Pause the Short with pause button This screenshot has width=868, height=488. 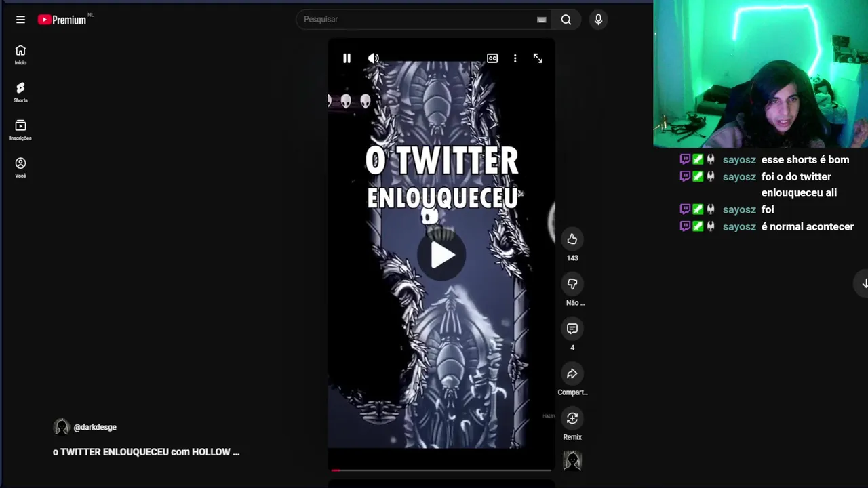point(347,58)
